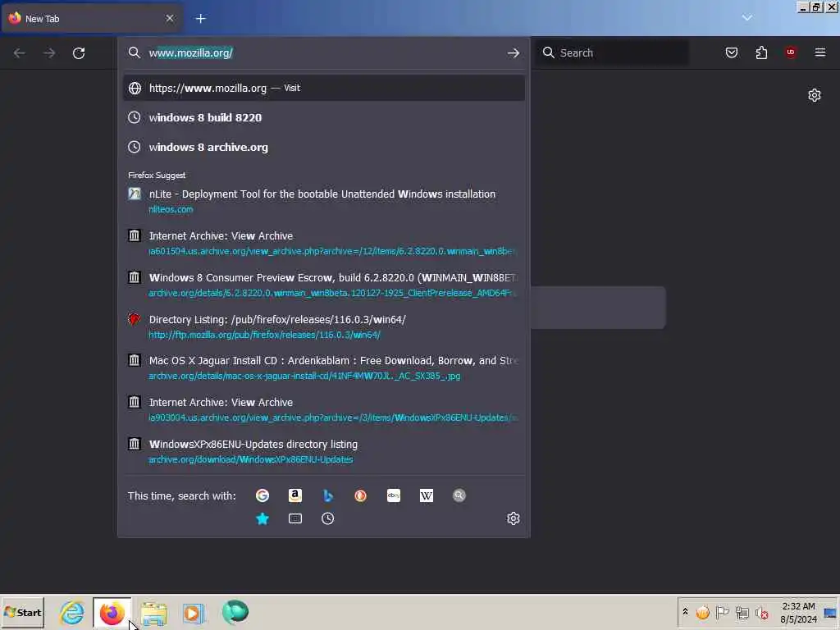840x630 pixels.
Task: Search history with the clock icon
Action: (328, 518)
